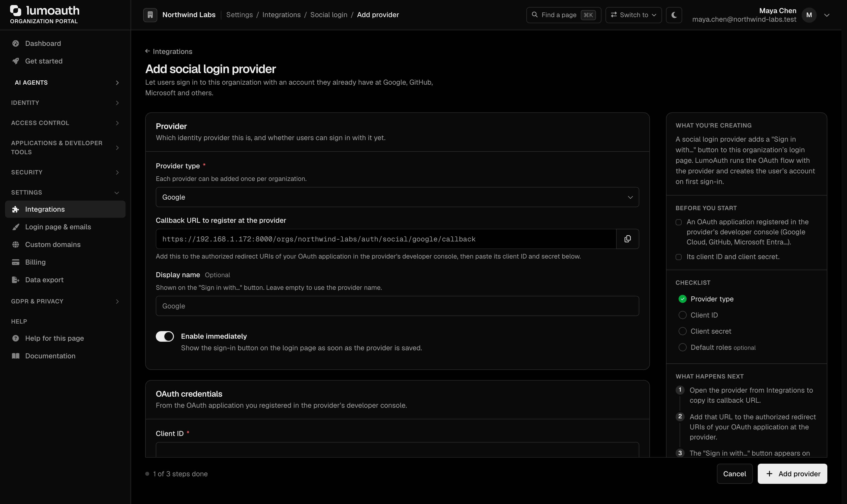Click the magnifier icon in Find a page
Viewport: 847px width, 504px height.
point(534,15)
